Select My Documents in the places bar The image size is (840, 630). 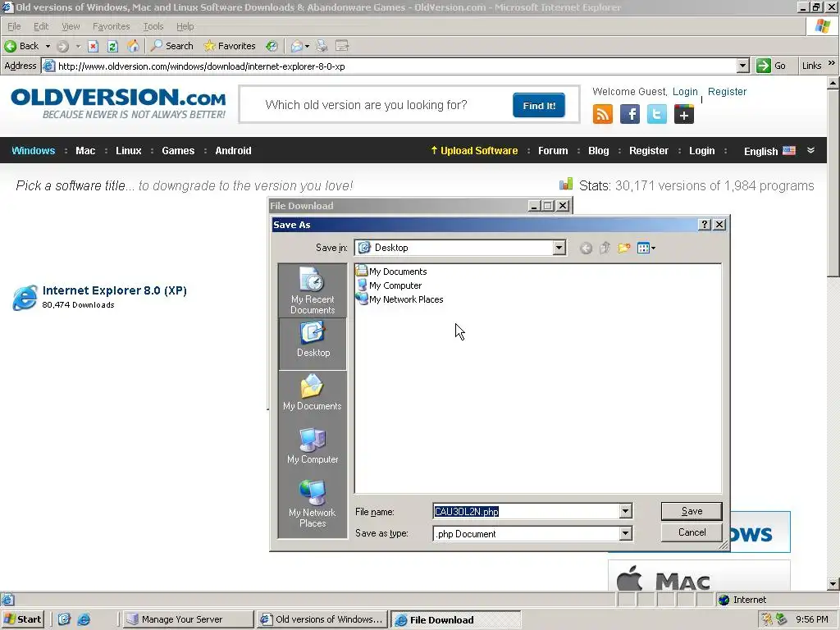point(313,392)
